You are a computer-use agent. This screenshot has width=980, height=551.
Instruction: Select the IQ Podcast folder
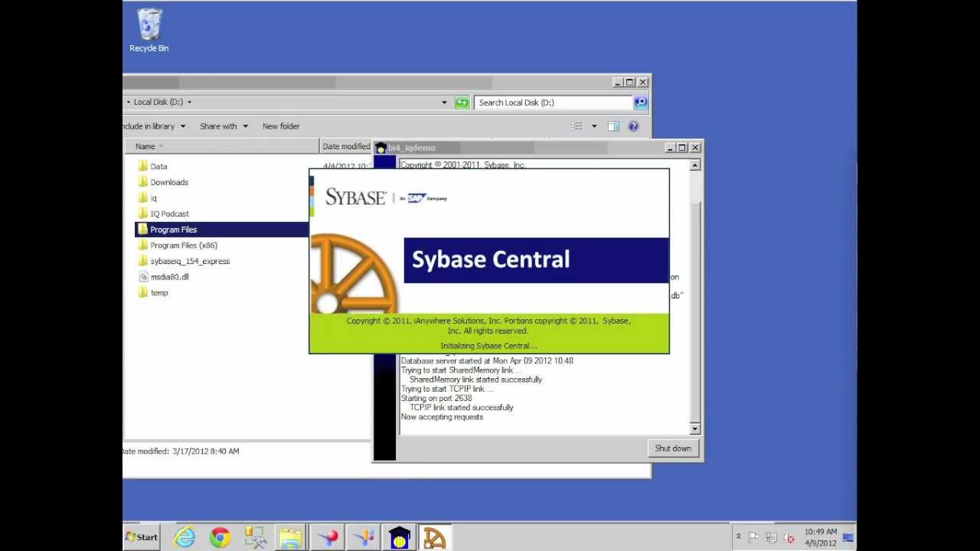coord(169,214)
